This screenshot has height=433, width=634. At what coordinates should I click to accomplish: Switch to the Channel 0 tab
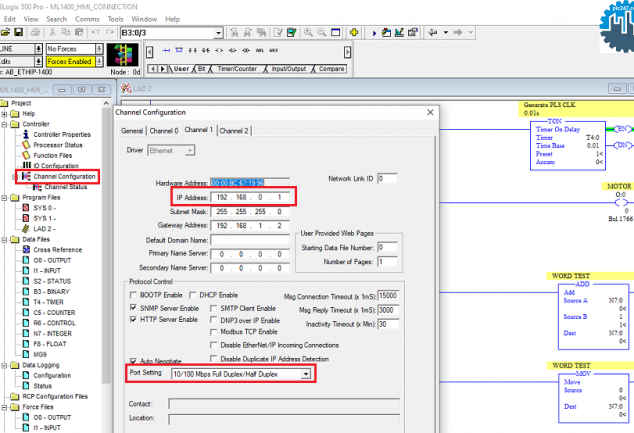coord(164,131)
